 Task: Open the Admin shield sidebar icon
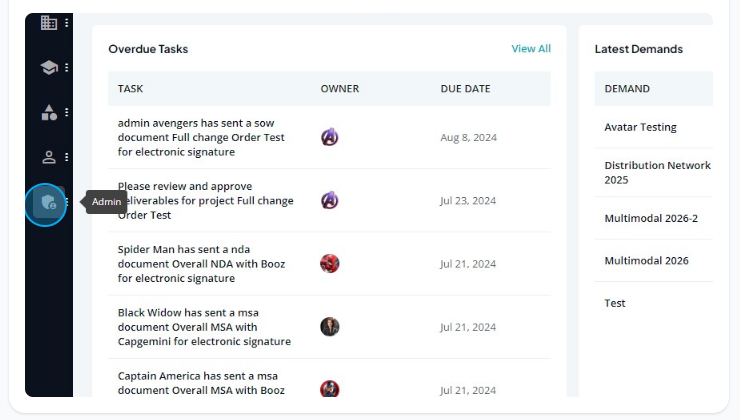(48, 202)
